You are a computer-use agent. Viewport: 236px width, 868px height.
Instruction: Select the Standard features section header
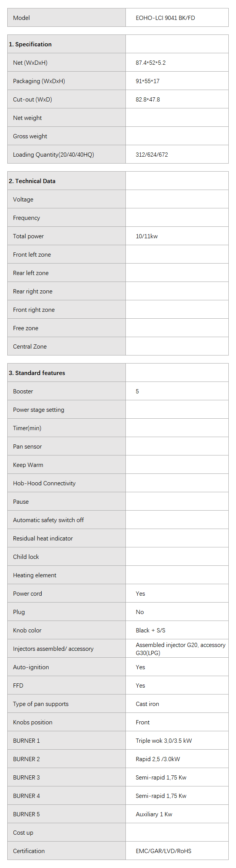(37, 373)
